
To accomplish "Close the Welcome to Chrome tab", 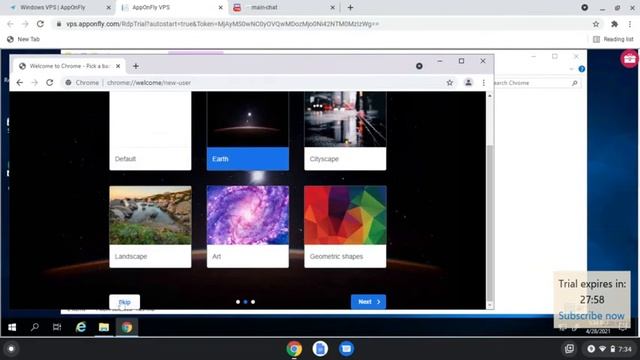I will pyautogui.click(x=118, y=66).
